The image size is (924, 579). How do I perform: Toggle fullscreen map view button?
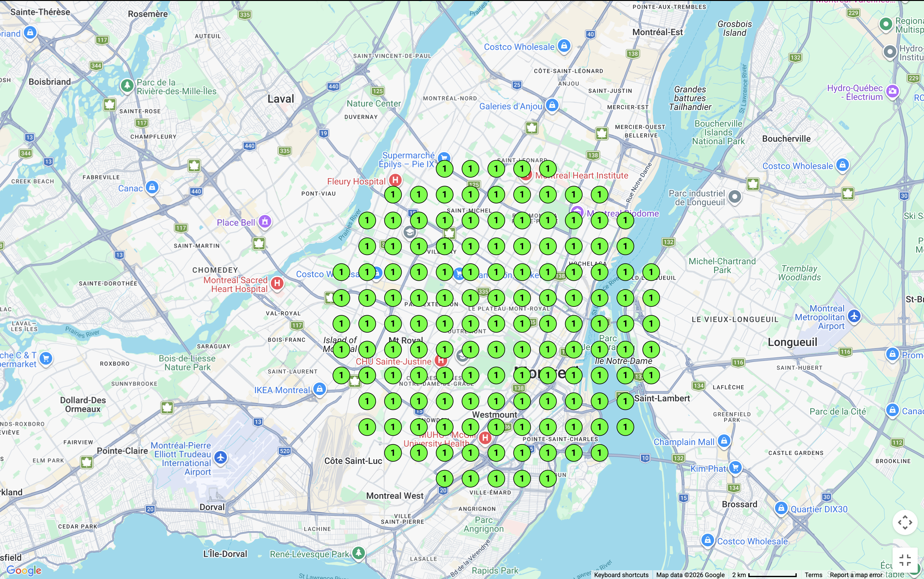point(905,560)
